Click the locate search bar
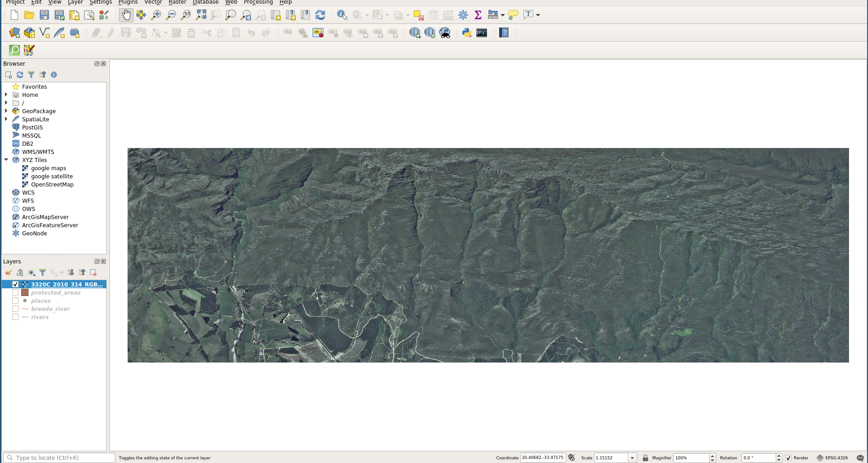 (x=59, y=458)
